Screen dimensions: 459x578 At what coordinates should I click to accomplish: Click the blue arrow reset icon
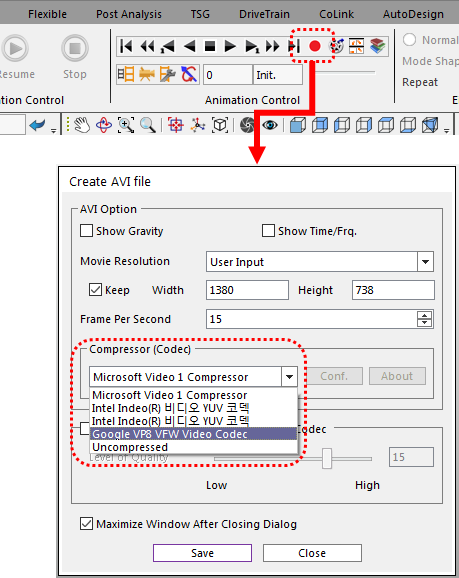click(189, 74)
